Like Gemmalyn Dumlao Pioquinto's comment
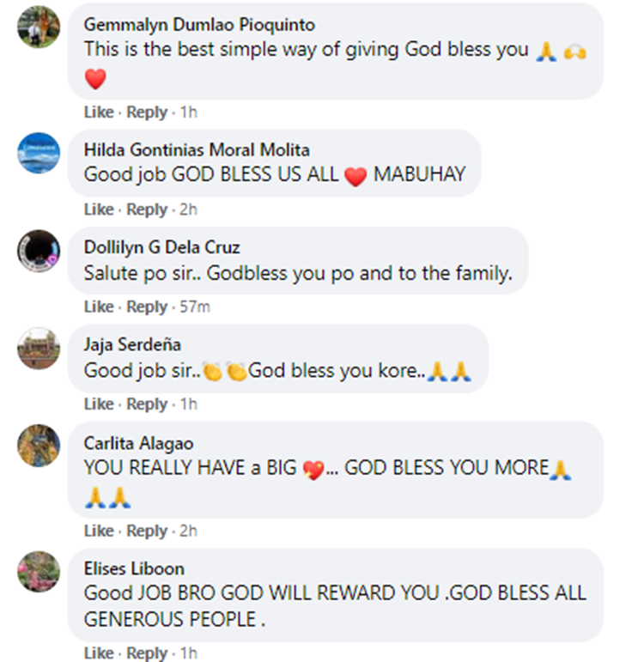Viewport: 644px width, 662px height. tap(99, 112)
